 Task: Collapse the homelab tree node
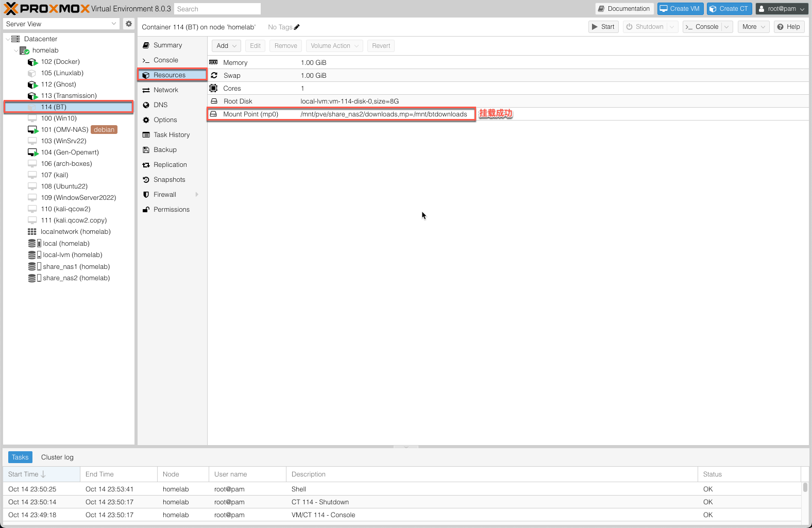[16, 50]
